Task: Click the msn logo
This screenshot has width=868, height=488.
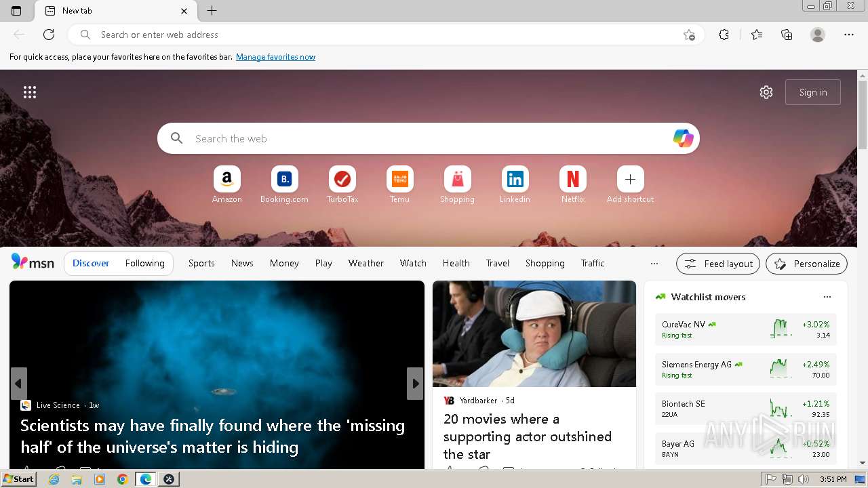Action: [33, 262]
